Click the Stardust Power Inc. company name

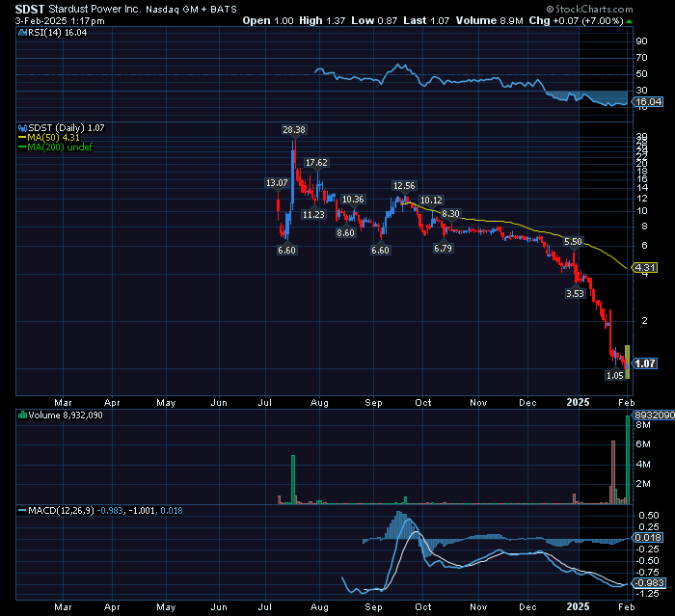[94, 9]
